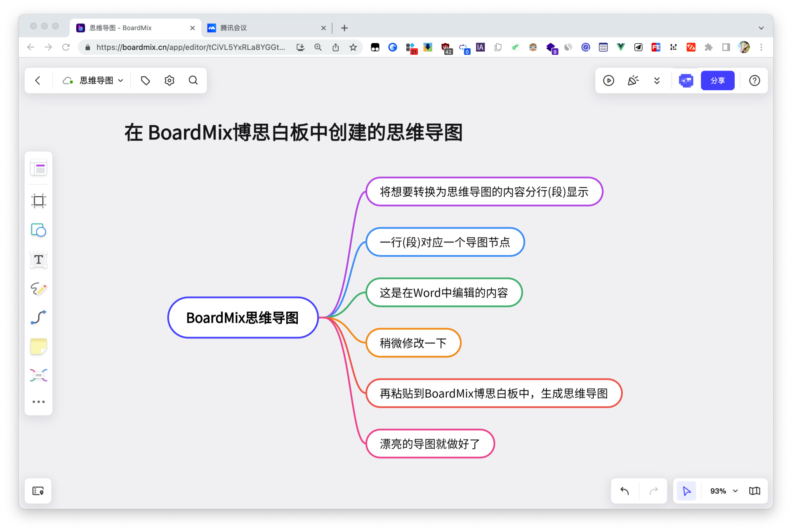Screen dimensions: 792x532
Task: Click the redo arrow
Action: (654, 491)
